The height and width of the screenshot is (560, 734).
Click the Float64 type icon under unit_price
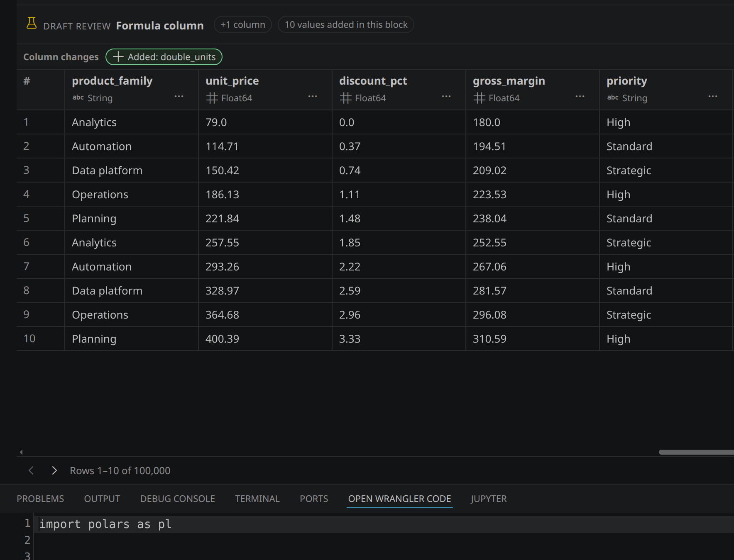point(212,98)
